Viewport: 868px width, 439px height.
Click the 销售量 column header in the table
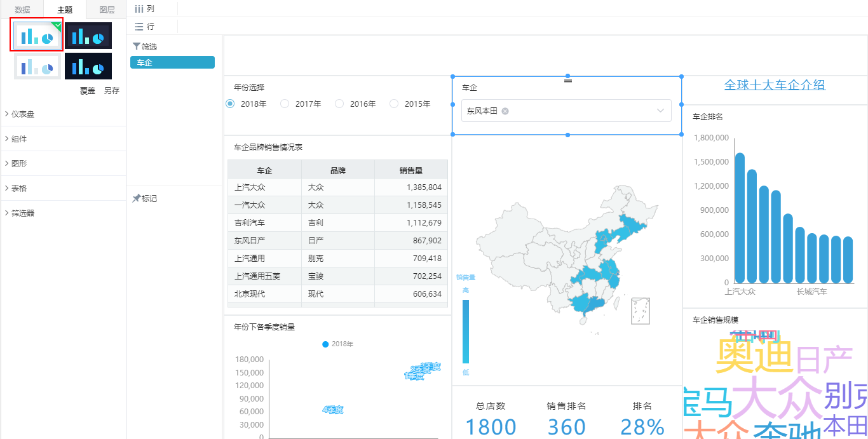pyautogui.click(x=411, y=170)
